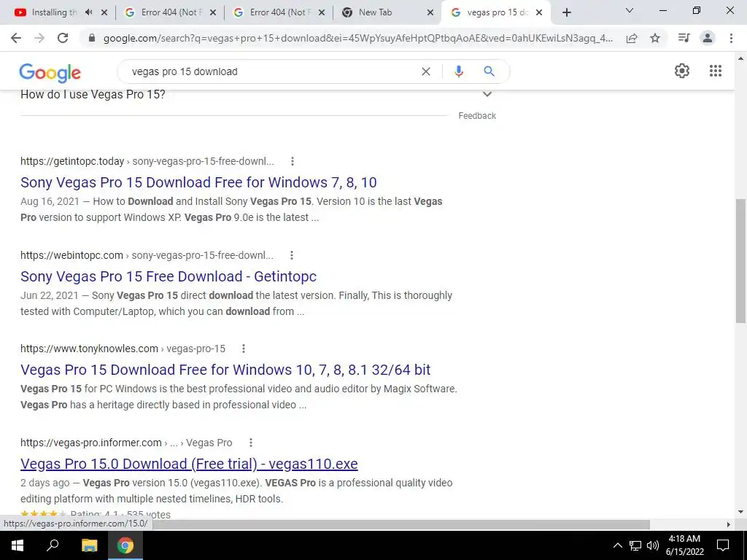Open media control button
The height and width of the screenshot is (560, 747).
point(684,38)
